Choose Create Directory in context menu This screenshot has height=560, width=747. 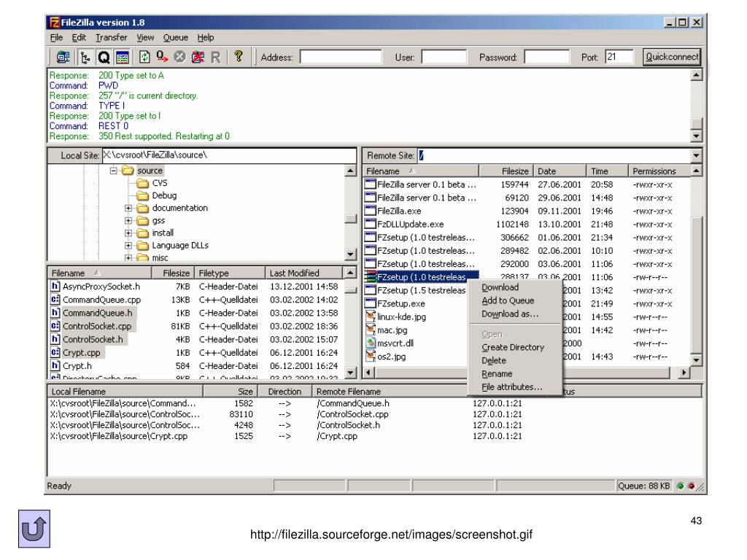tap(513, 347)
